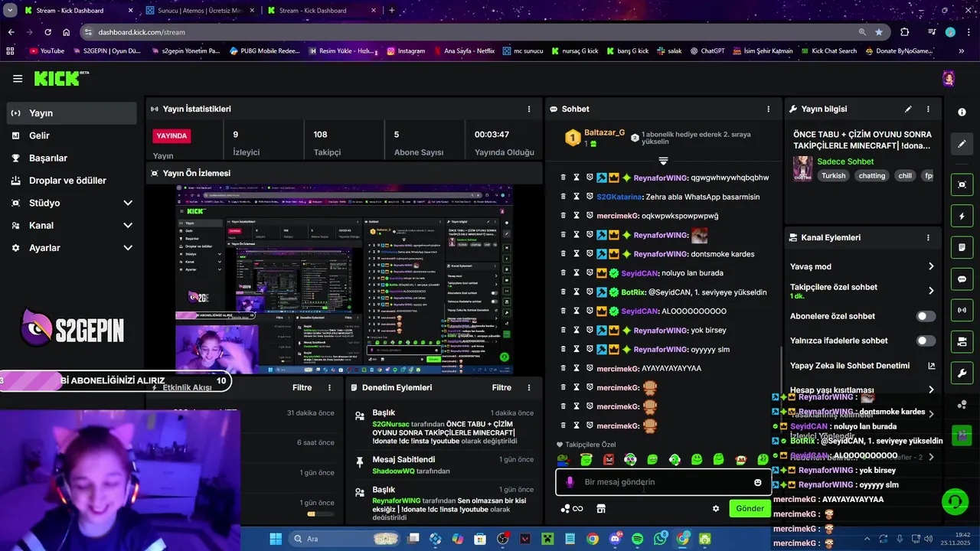Click the chatting tag
This screenshot has height=551, width=980.
871,175
